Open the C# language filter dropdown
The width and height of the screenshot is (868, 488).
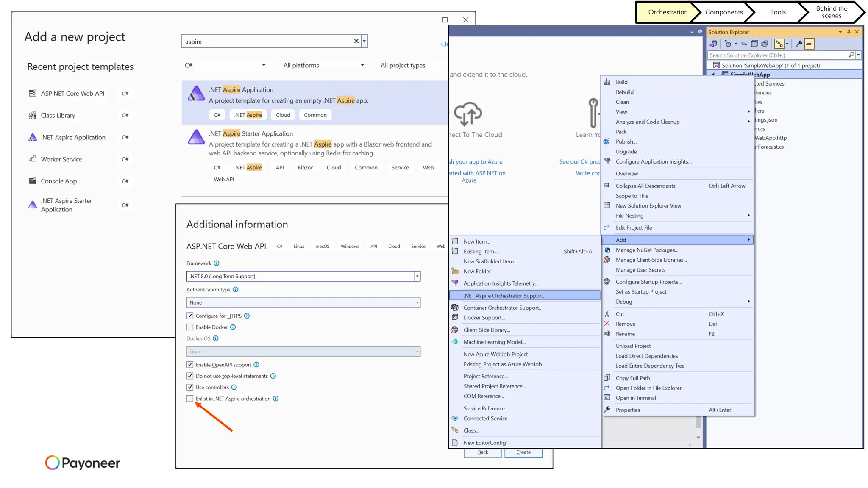click(x=225, y=65)
